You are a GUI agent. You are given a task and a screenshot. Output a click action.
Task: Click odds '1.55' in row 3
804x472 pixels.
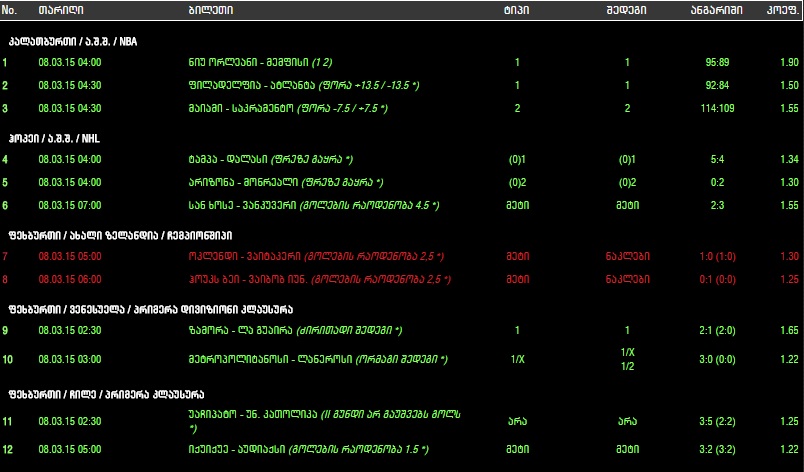pyautogui.click(x=789, y=108)
